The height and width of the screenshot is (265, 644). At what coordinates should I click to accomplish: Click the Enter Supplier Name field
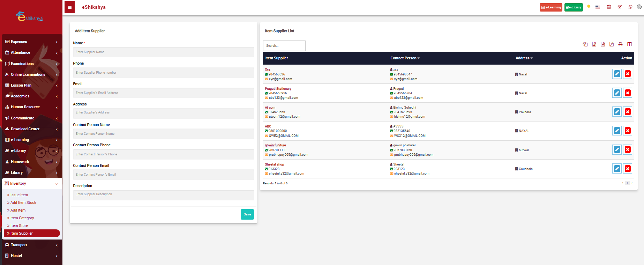click(x=163, y=52)
